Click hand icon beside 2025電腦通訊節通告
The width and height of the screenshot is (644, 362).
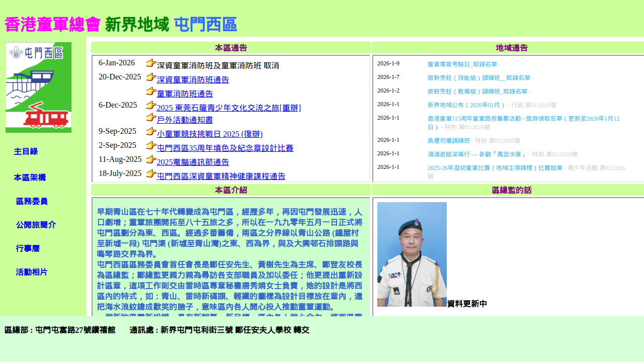click(151, 159)
